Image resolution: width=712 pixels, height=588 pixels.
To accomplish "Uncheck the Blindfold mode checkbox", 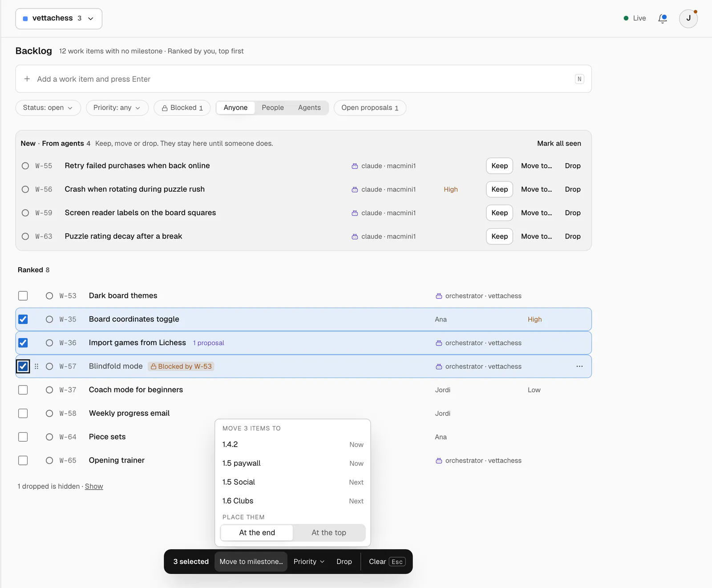I will tap(23, 366).
